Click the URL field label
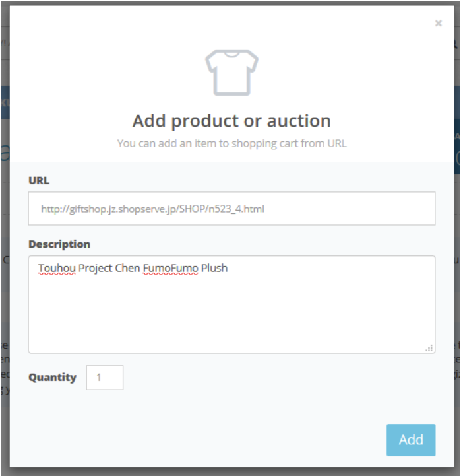The height and width of the screenshot is (476, 461). pos(39,180)
